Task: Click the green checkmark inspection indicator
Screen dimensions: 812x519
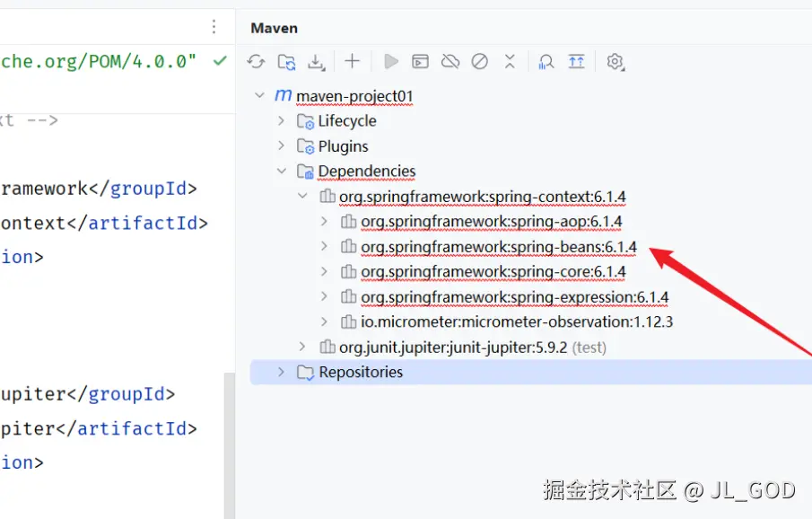Action: pos(220,61)
